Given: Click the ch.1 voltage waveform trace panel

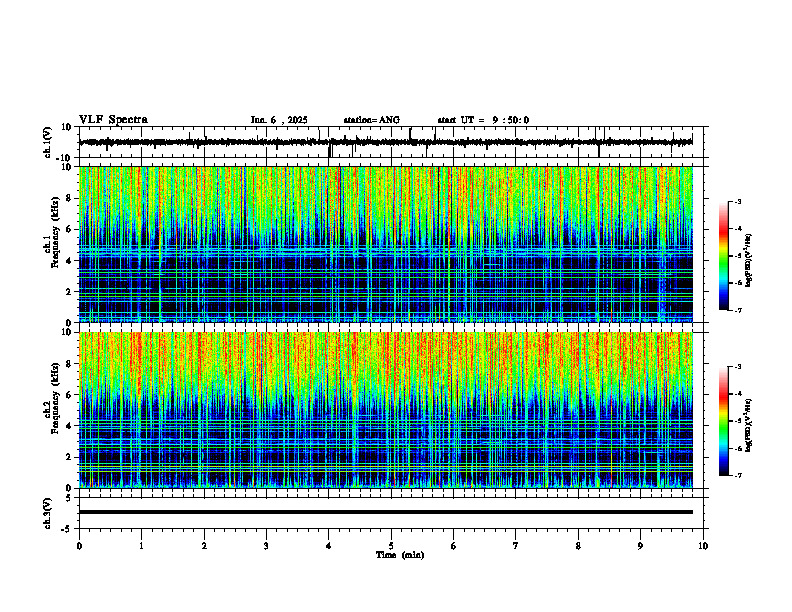Looking at the screenshot, I should (x=393, y=142).
